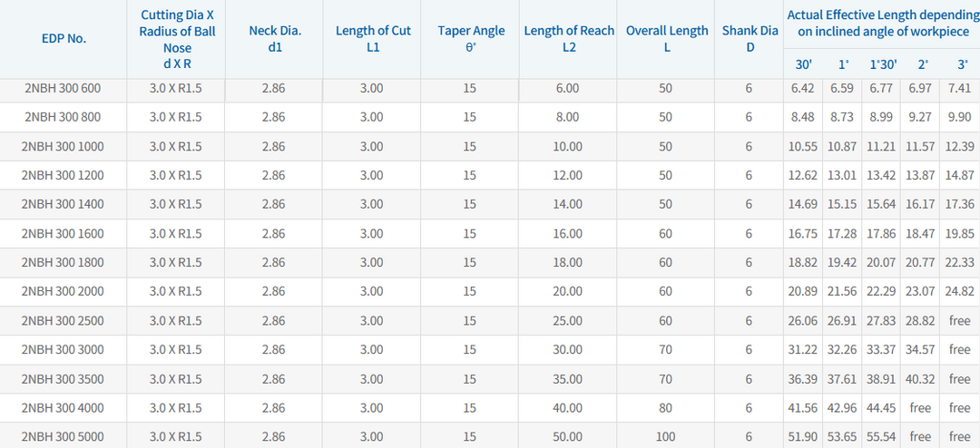Image resolution: width=980 pixels, height=448 pixels.
Task: Click the 80 overall length cell
Action: (x=665, y=408)
